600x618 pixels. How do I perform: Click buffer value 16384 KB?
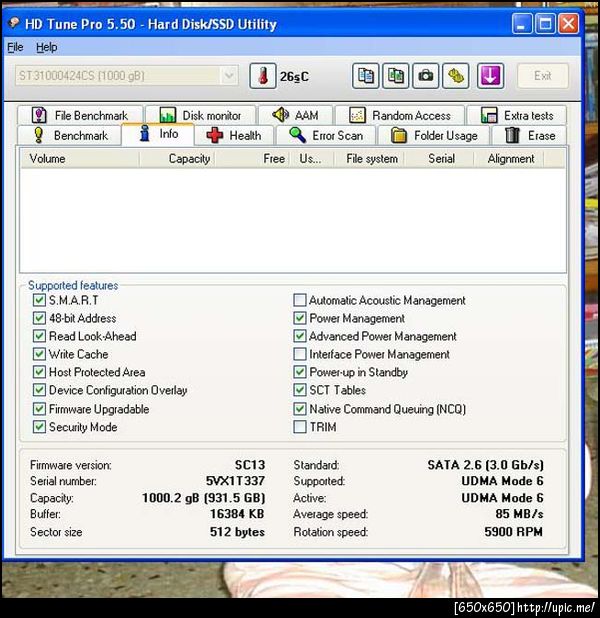point(237,514)
